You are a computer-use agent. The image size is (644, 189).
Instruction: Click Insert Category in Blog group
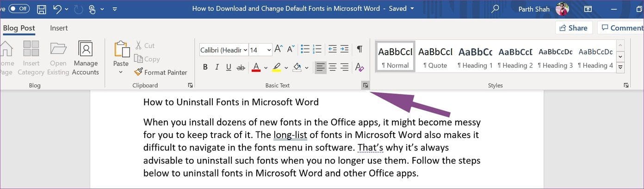[x=31, y=58]
